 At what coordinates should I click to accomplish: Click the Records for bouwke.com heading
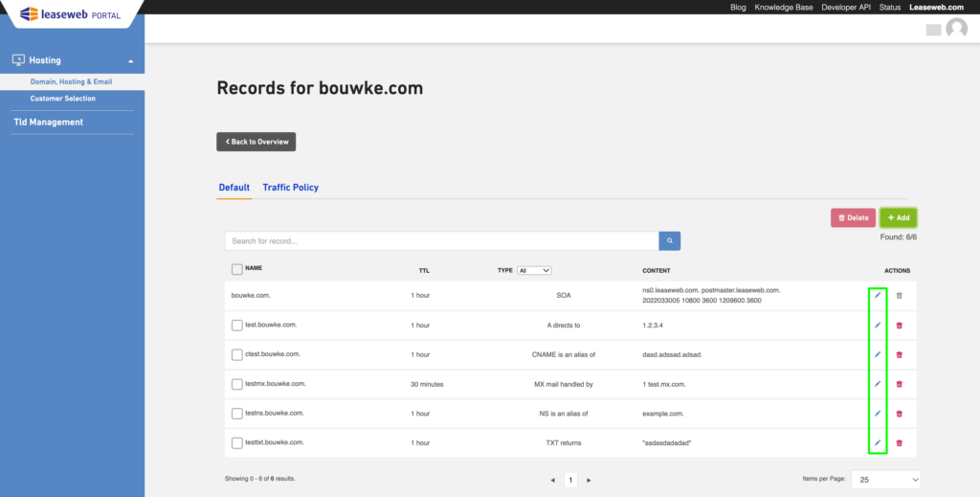coord(320,88)
